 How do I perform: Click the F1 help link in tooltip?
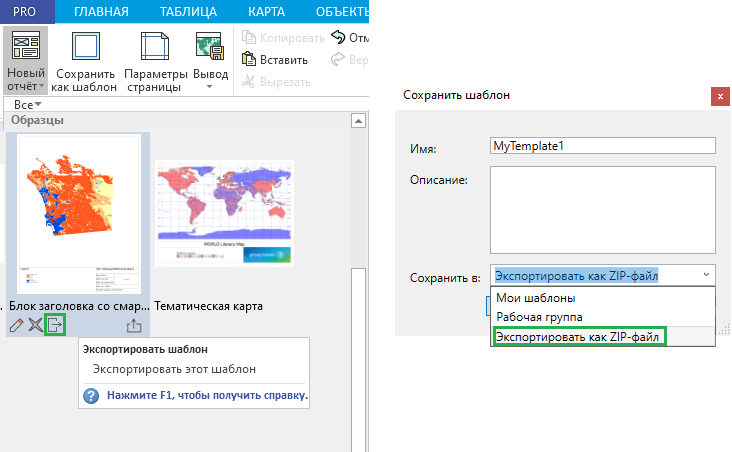[x=207, y=396]
